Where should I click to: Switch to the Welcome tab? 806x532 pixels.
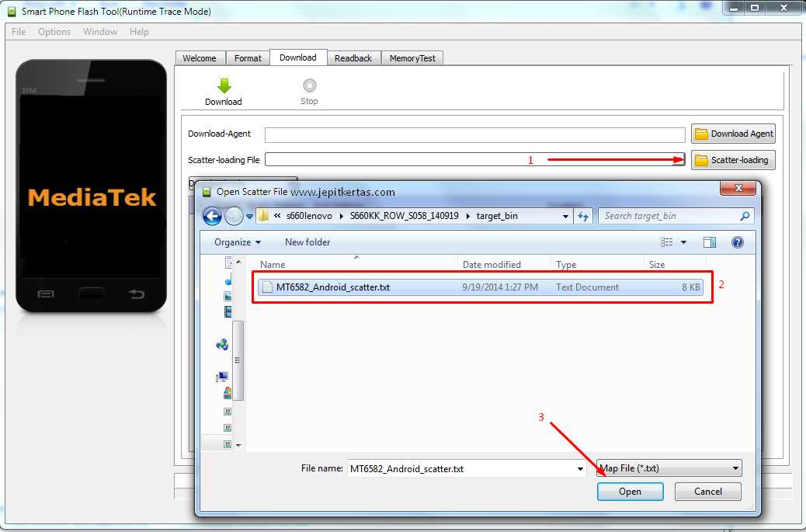click(200, 58)
